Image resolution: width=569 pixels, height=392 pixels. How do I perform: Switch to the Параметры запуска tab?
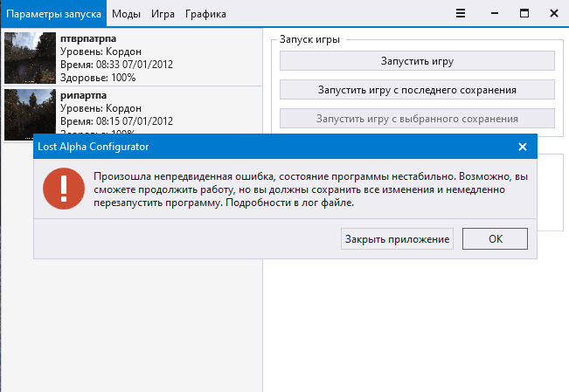[x=53, y=14]
